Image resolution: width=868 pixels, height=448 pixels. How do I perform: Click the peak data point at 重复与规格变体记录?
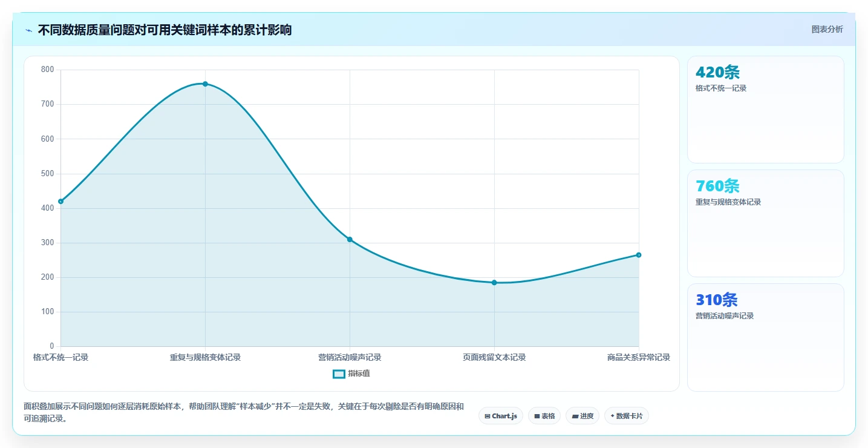click(x=205, y=84)
